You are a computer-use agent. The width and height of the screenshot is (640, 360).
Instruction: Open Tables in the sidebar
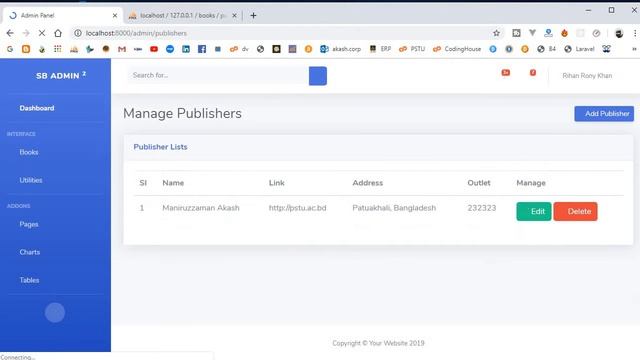click(x=29, y=280)
